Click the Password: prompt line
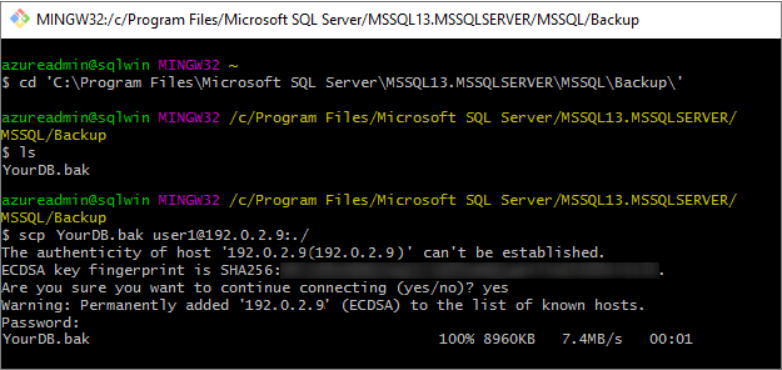The image size is (782, 370). coord(41,323)
